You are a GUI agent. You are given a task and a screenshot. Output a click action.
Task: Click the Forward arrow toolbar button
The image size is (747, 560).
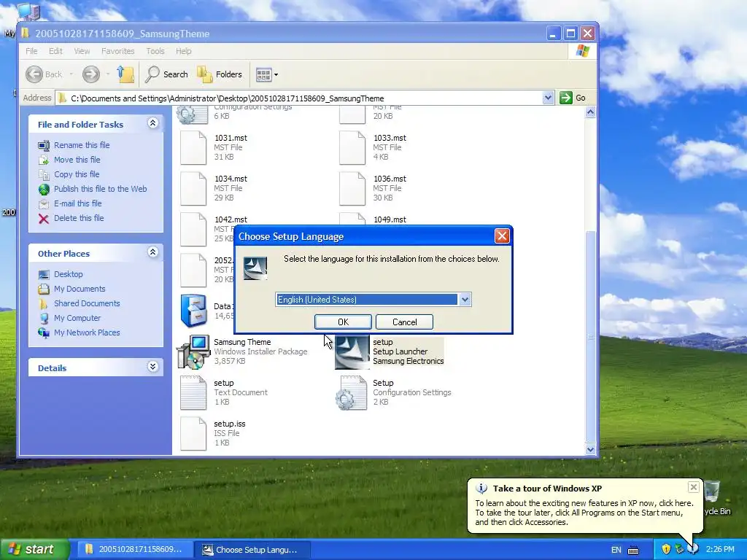(91, 74)
